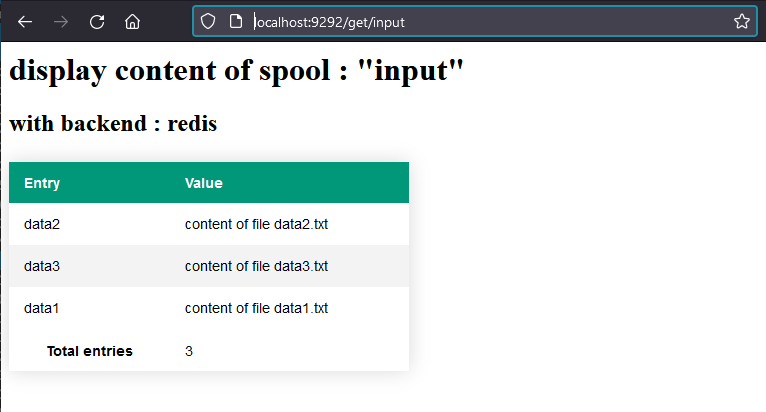This screenshot has width=766, height=412.
Task: Click the Value column header
Action: pyautogui.click(x=204, y=183)
